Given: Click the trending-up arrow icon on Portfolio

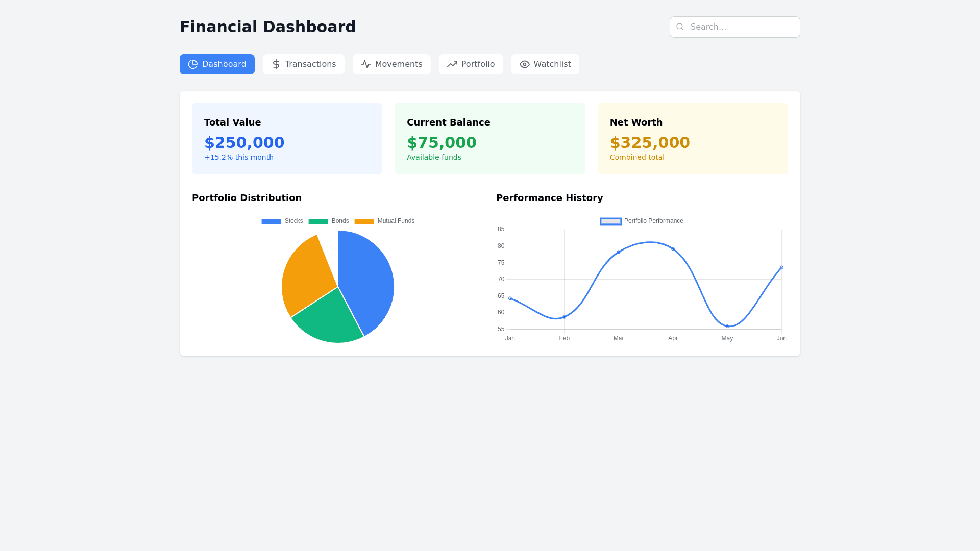Looking at the screenshot, I should click(452, 64).
